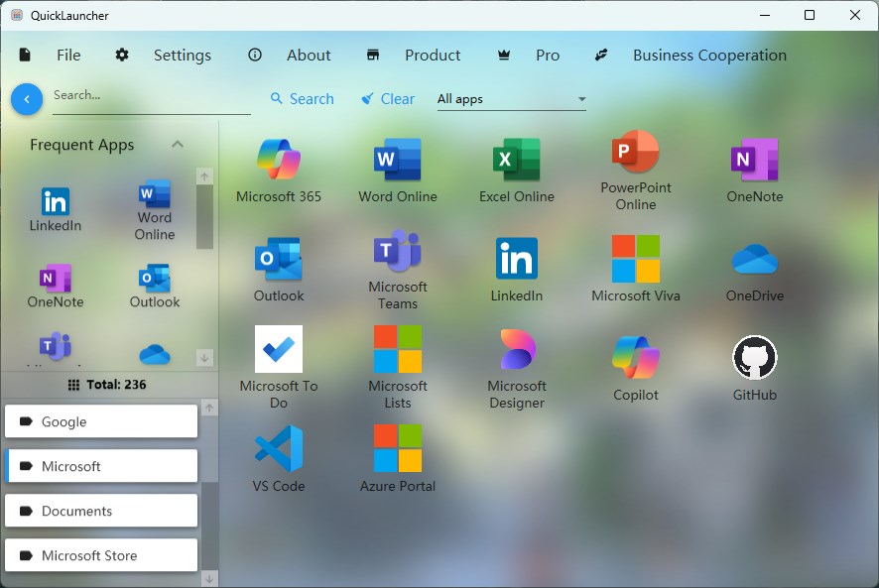The image size is (879, 588).
Task: Click the Search button
Action: click(303, 99)
